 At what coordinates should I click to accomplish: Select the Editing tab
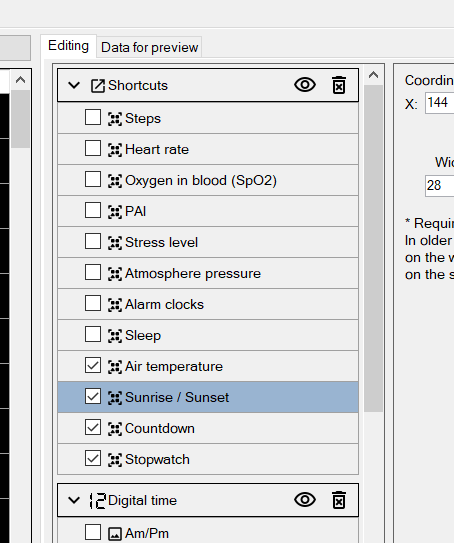tap(68, 46)
